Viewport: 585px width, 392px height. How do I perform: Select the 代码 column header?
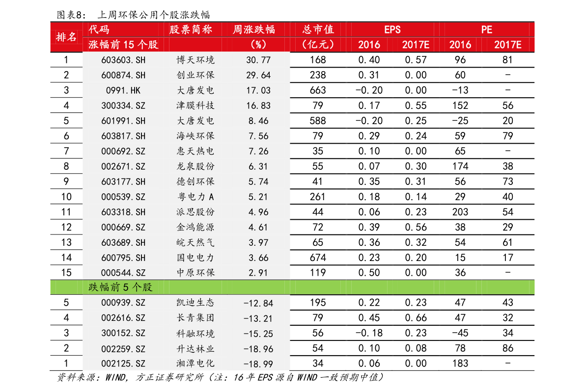coord(99,29)
